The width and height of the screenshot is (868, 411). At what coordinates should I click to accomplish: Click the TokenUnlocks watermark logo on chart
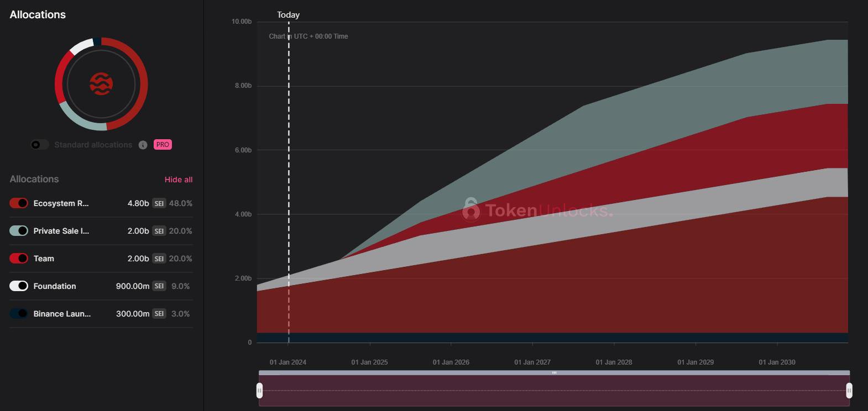click(x=471, y=210)
